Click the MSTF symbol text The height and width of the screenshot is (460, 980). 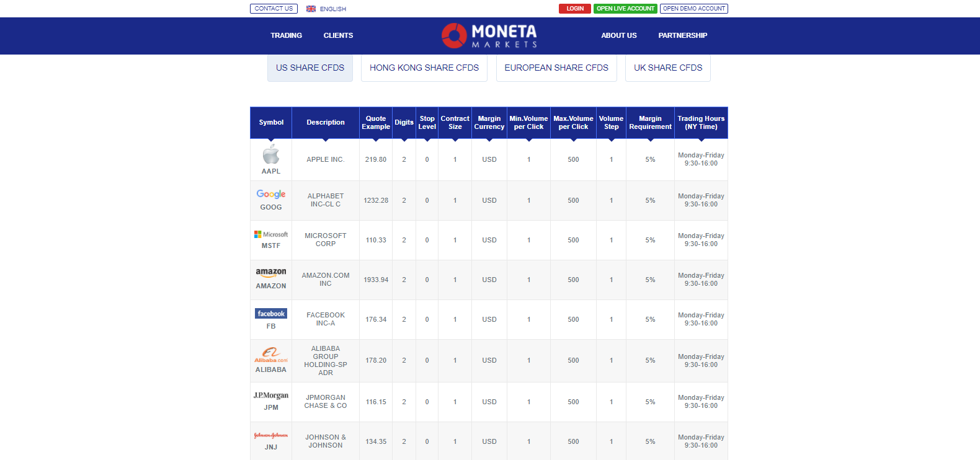pyautogui.click(x=271, y=245)
